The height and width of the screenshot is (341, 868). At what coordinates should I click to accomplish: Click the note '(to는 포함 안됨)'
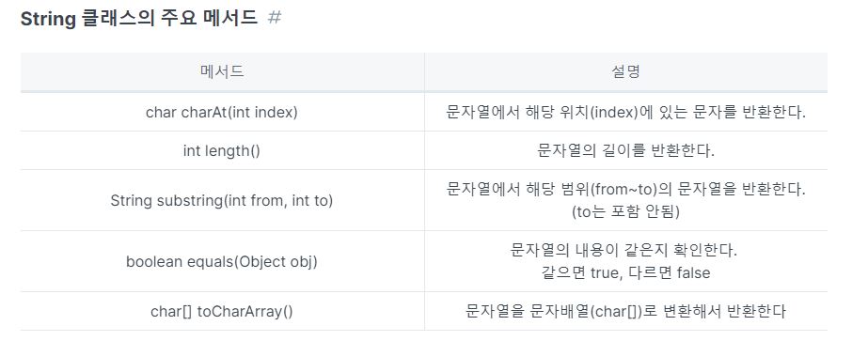click(x=625, y=211)
